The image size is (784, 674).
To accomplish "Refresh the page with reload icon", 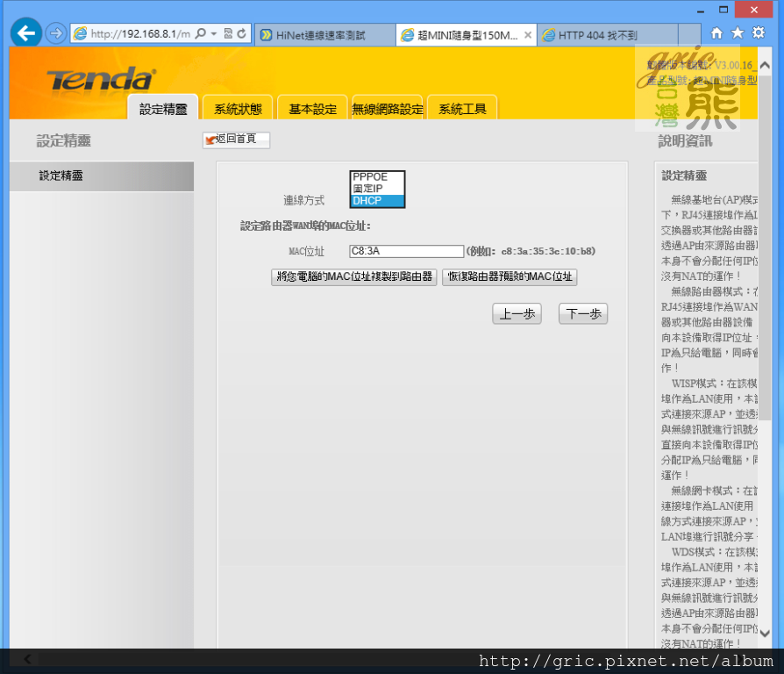I will pos(241,33).
